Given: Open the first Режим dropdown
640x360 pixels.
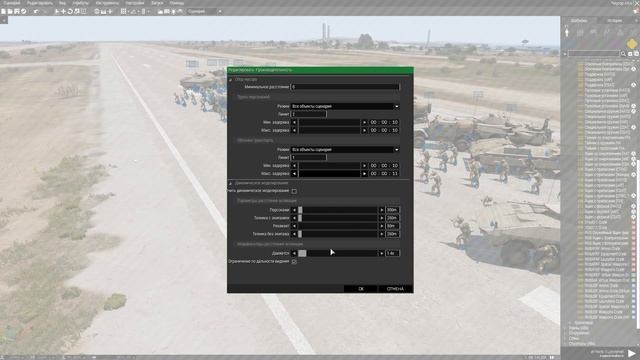Looking at the screenshot, I should [345, 106].
